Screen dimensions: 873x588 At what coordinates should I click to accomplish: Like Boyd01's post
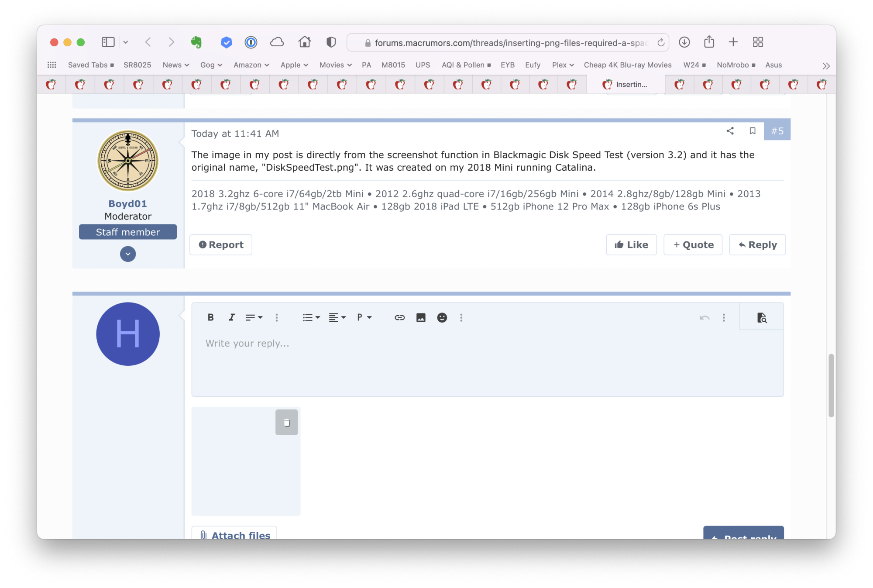(631, 244)
